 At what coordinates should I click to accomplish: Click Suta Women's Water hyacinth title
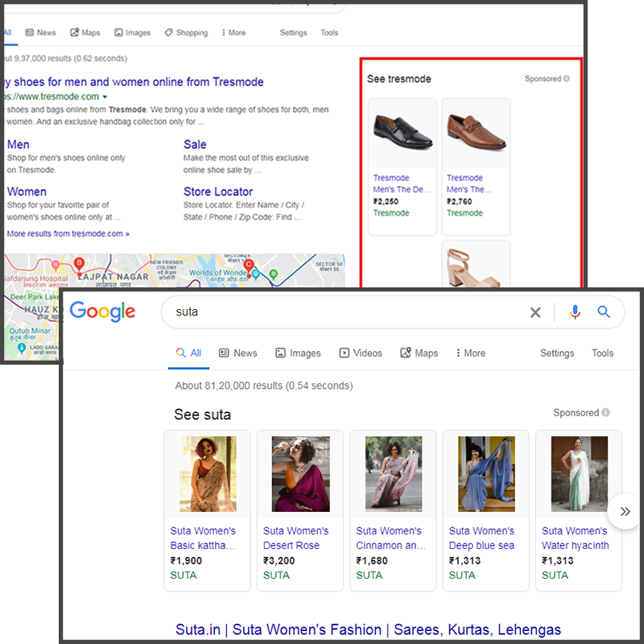click(x=575, y=538)
